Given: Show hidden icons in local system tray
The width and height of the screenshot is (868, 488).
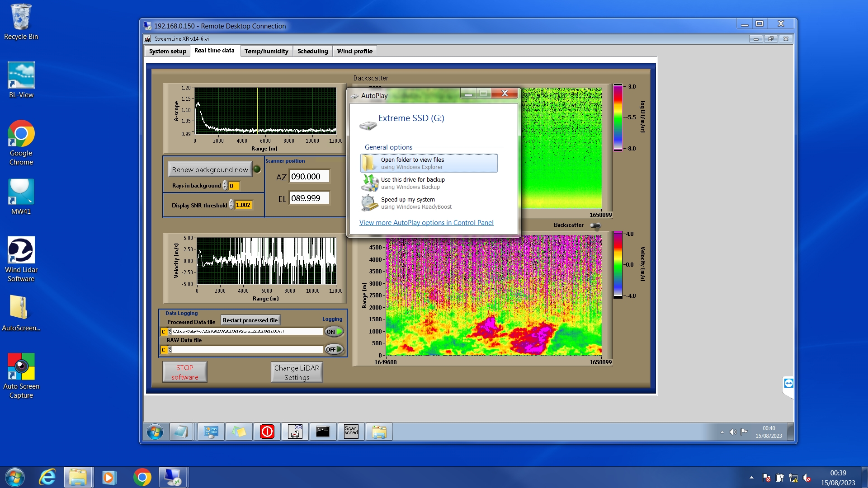Looking at the screenshot, I should tap(751, 477).
